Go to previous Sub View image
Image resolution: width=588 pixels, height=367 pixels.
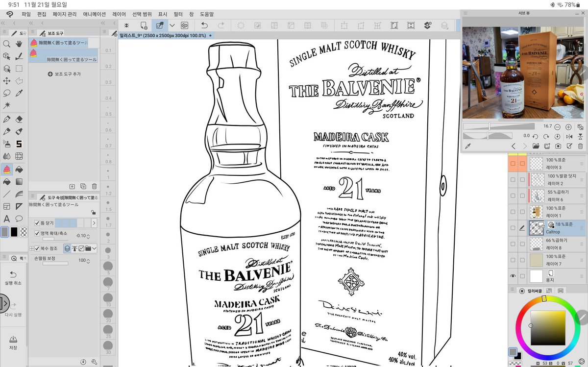point(514,146)
